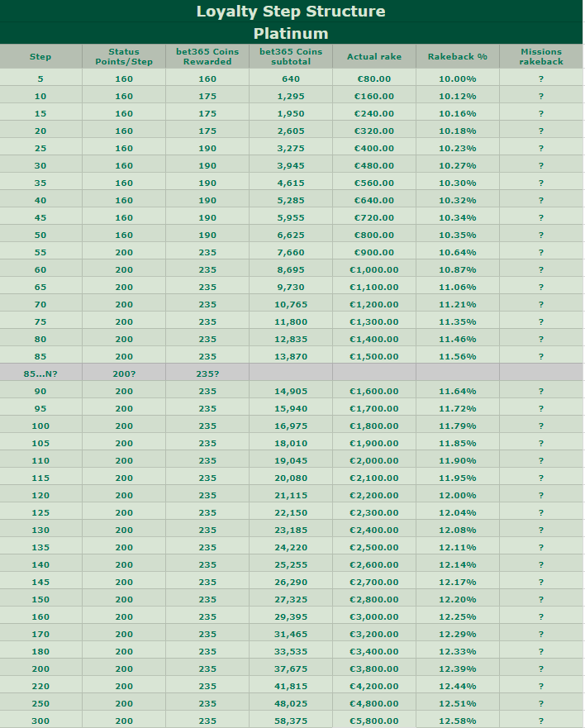This screenshot has width=585, height=728.
Task: Select the 'bet365 Coins Rewarded' header
Action: point(207,57)
